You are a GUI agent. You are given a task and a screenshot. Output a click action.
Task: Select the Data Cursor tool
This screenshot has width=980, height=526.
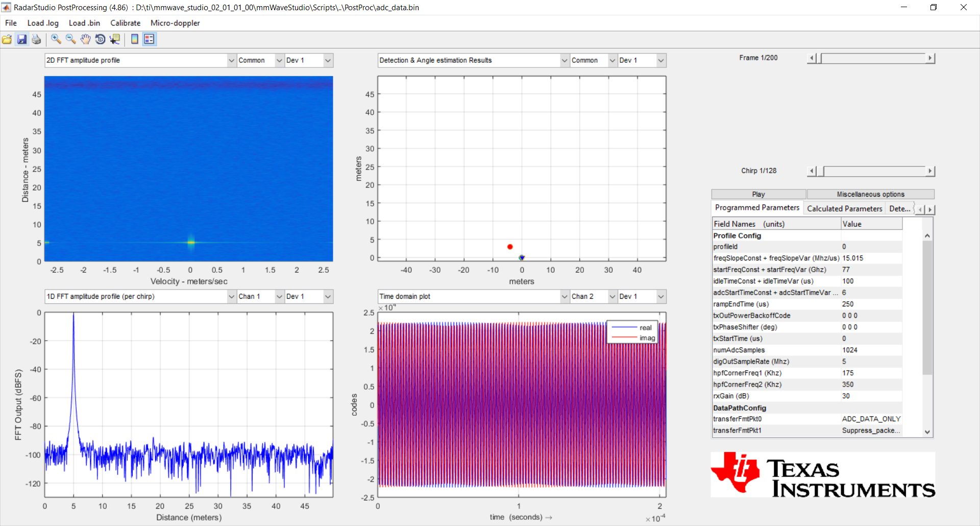coord(115,39)
